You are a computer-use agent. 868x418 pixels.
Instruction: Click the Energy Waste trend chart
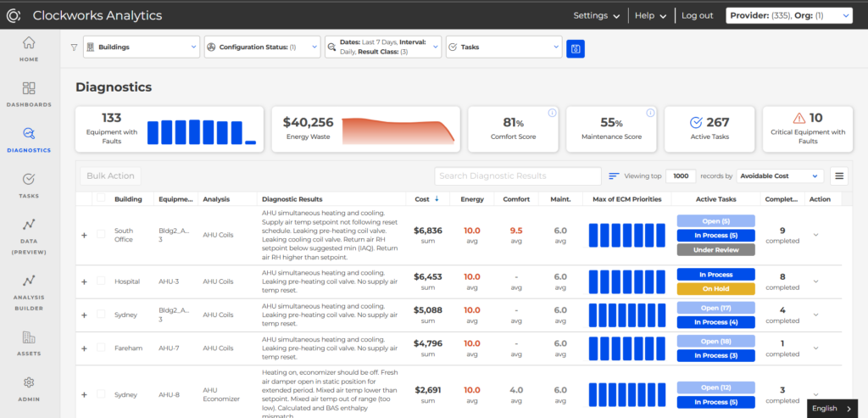[398, 131]
